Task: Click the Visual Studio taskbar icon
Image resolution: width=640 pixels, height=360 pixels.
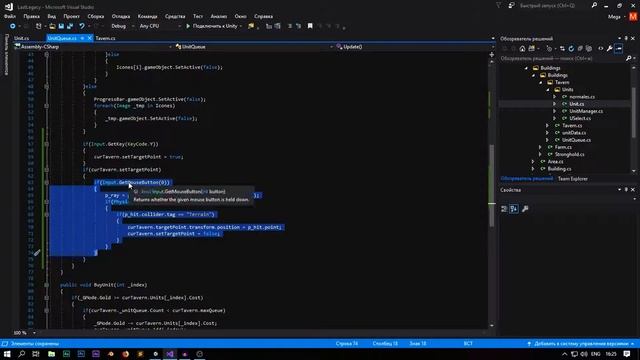Action: 170,354
